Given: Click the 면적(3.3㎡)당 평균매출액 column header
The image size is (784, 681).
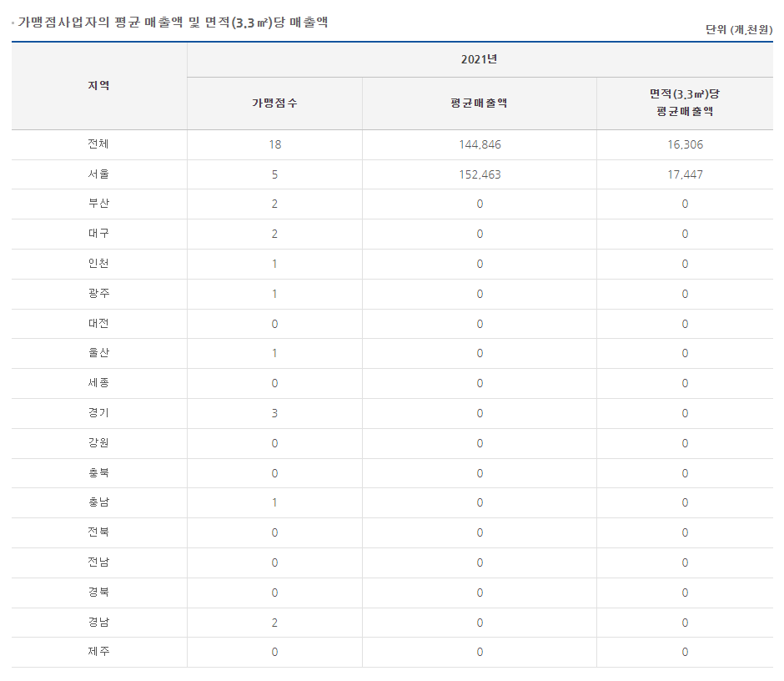Looking at the screenshot, I should (684, 103).
